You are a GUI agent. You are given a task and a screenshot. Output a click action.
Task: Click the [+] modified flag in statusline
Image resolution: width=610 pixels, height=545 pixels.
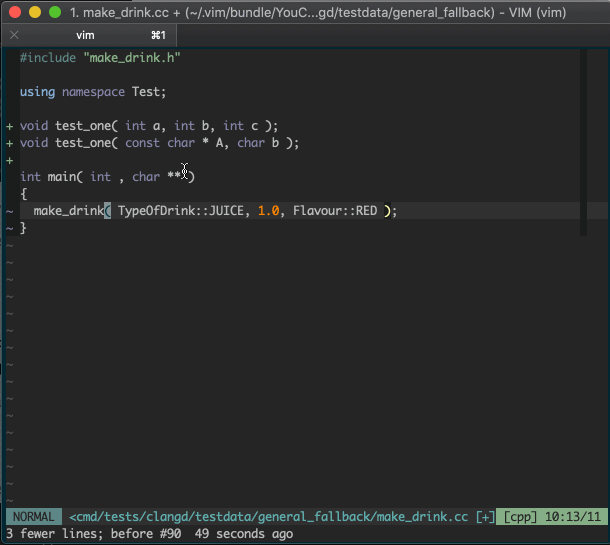(x=485, y=517)
